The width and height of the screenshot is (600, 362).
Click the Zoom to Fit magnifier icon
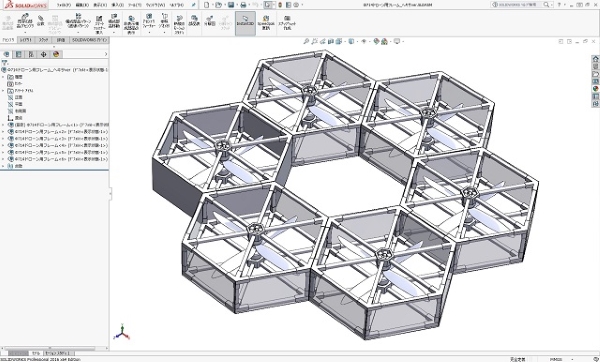[x=306, y=41]
